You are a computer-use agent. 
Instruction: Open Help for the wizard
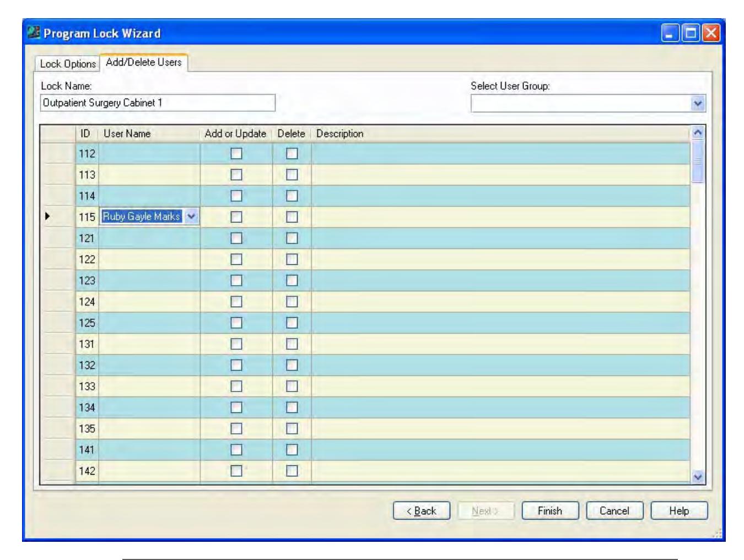(679, 511)
